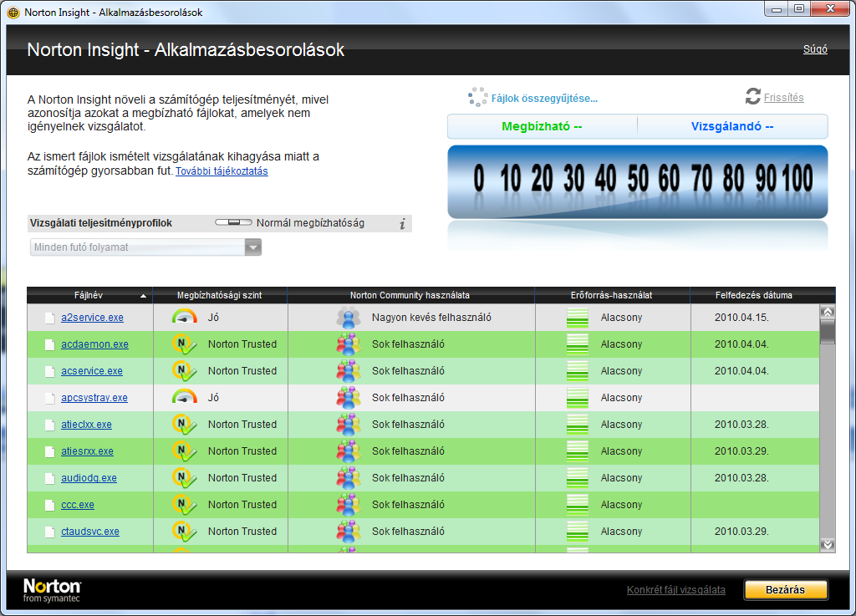Open the audiodg.exe file link
The width and height of the screenshot is (856, 616).
coord(89,478)
